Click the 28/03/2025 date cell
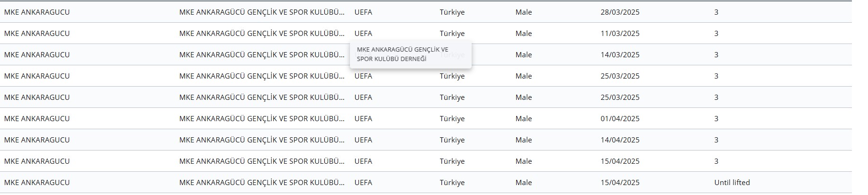868x195 pixels. pyautogui.click(x=620, y=12)
